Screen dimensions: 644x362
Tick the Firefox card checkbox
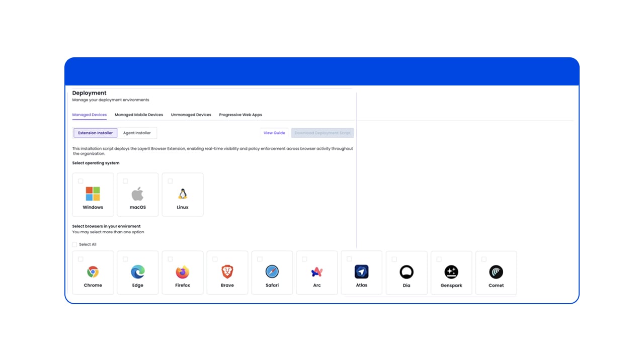[x=170, y=259]
